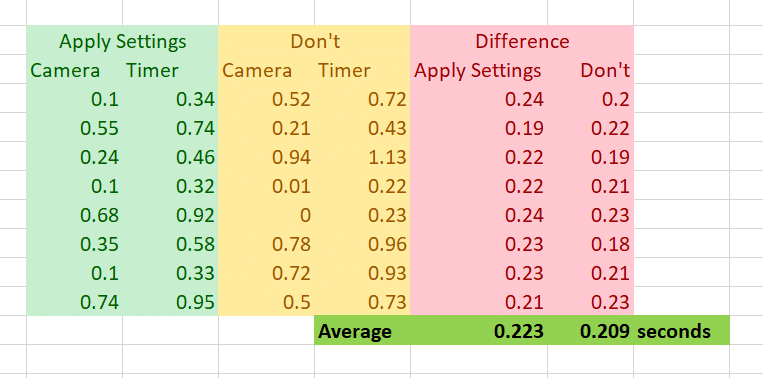Viewport: 763px width, 378px height.
Task: Click the 0.18 difference cell
Action: point(590,244)
